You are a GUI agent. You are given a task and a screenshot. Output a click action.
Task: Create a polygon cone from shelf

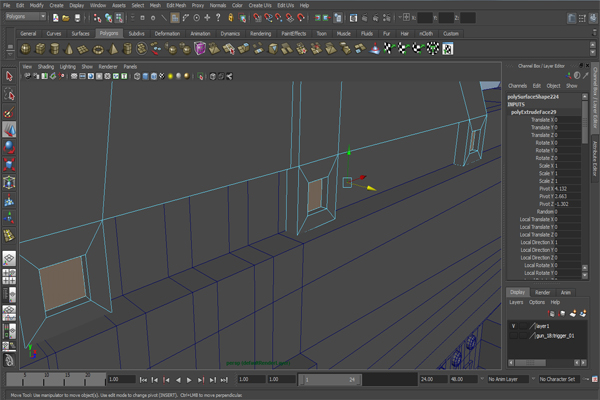tap(69, 49)
